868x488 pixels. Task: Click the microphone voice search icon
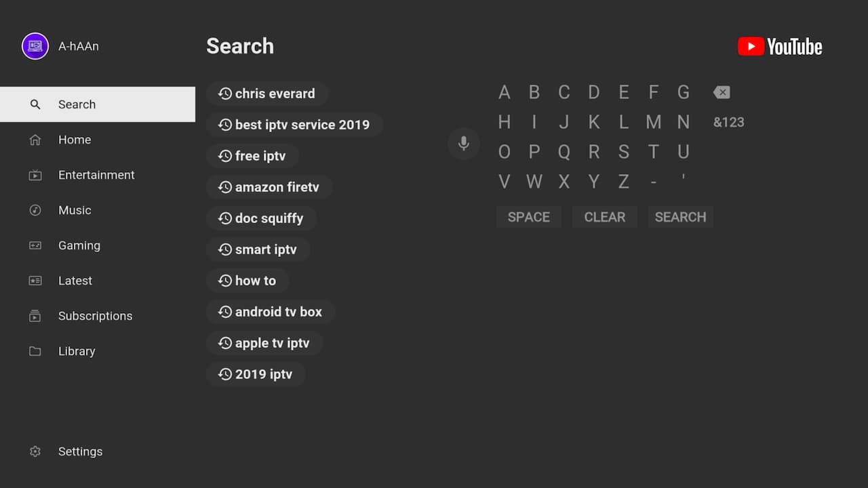(464, 144)
